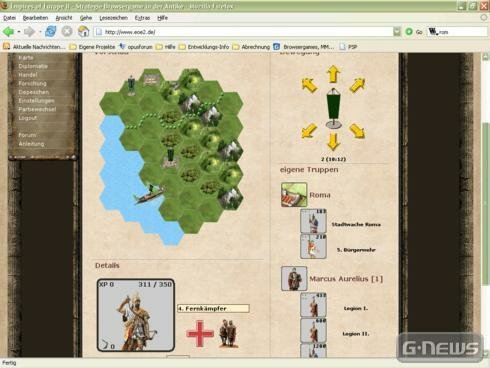This screenshot has width=490, height=368.
Task: Click the grey Stop loading icon
Action: pyautogui.click(x=67, y=32)
